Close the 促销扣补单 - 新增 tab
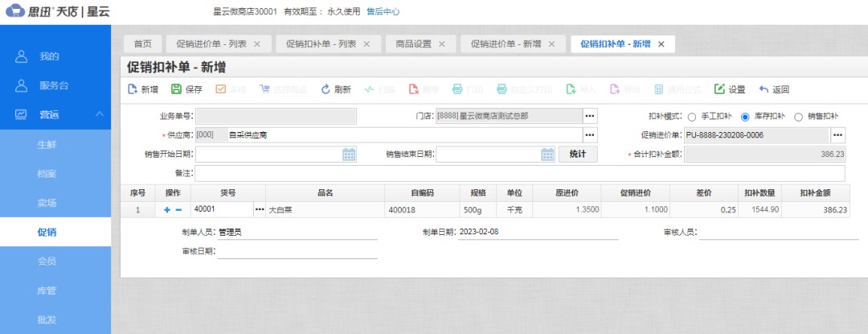 [x=661, y=44]
